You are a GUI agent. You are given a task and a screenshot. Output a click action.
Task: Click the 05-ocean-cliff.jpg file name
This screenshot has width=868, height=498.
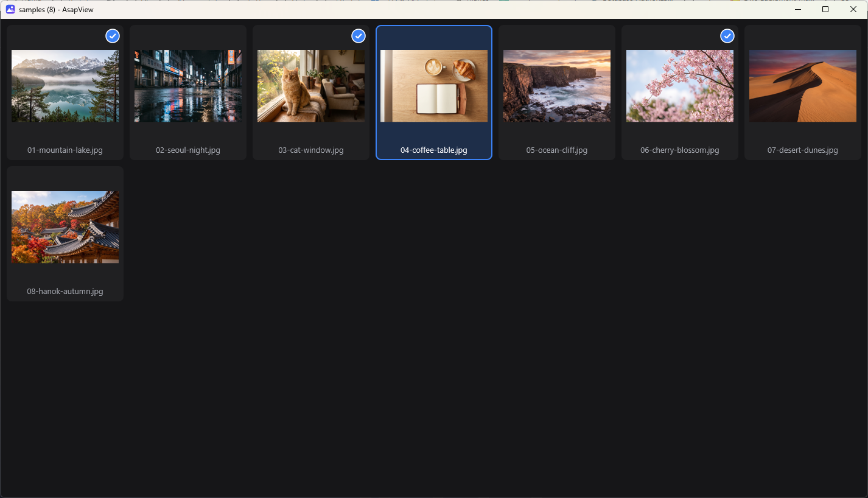(x=557, y=150)
